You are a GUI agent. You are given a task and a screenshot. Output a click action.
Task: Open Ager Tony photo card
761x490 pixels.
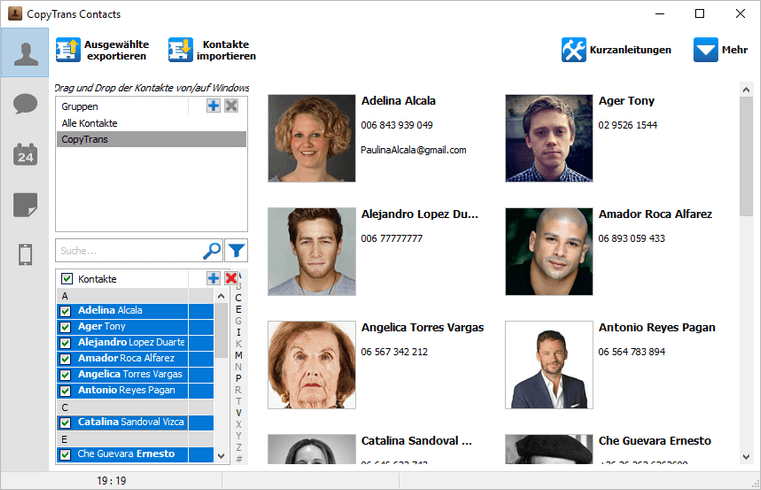click(x=549, y=138)
